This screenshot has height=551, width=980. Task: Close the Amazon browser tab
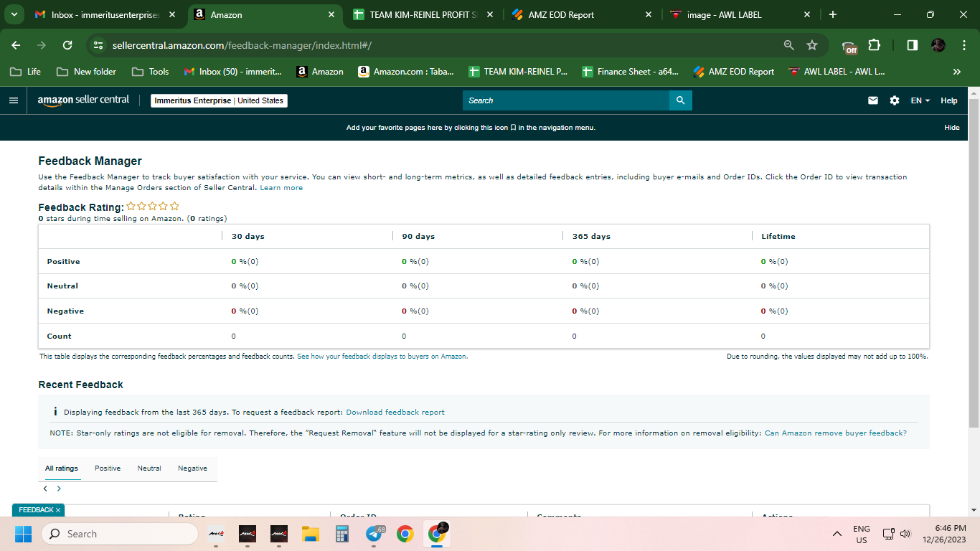tap(331, 14)
